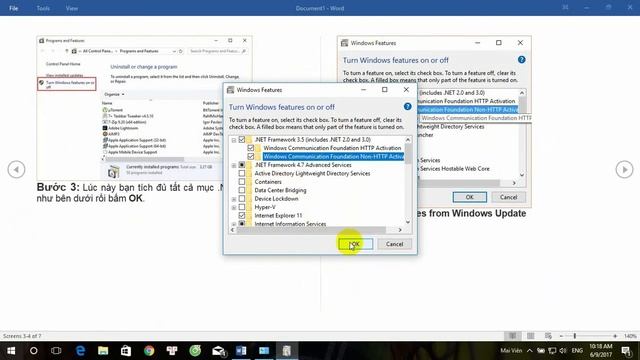Viewport: 640px width, 360px height.
Task: Zoom out with the minus icon
Action: [561, 336]
